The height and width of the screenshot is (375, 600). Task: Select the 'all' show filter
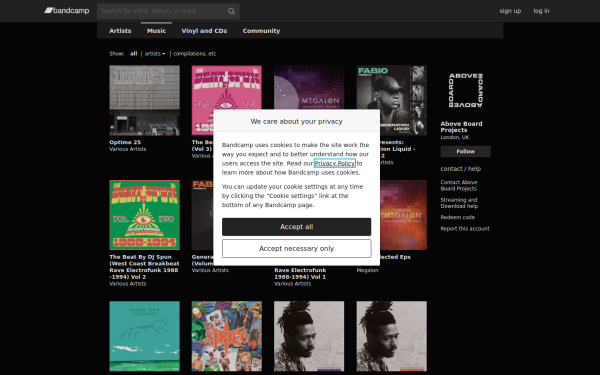[134, 54]
